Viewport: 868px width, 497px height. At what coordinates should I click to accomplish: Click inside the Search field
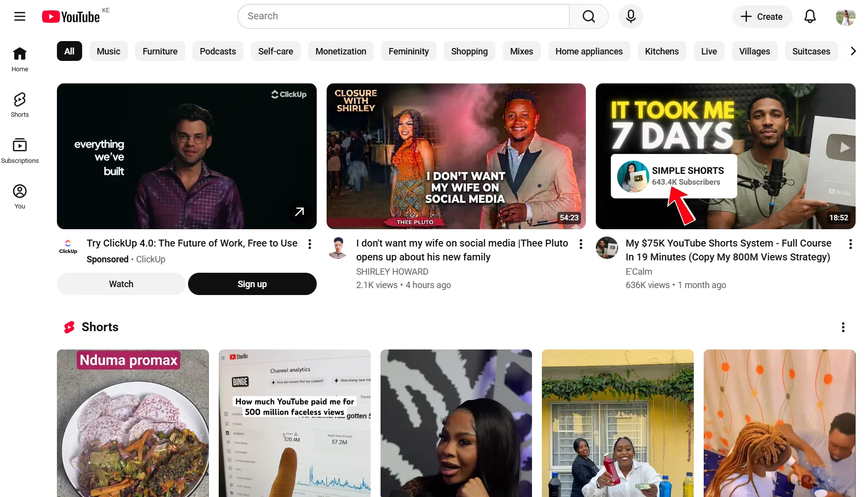pos(403,16)
